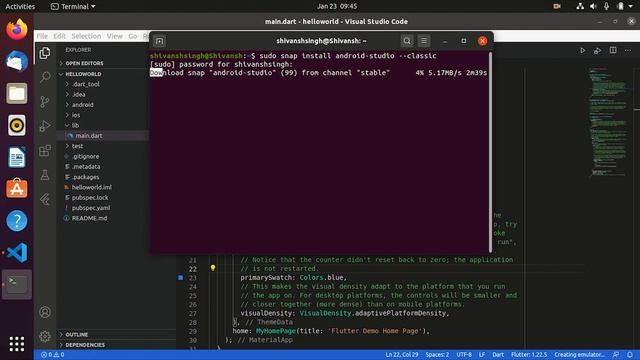
Task: Select main.dart in the file explorer
Action: coord(89,136)
